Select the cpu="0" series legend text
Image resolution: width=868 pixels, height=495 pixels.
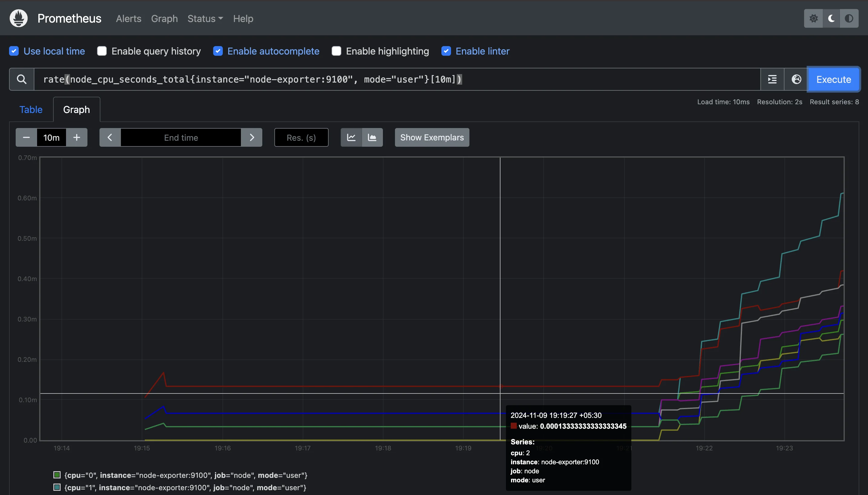186,475
